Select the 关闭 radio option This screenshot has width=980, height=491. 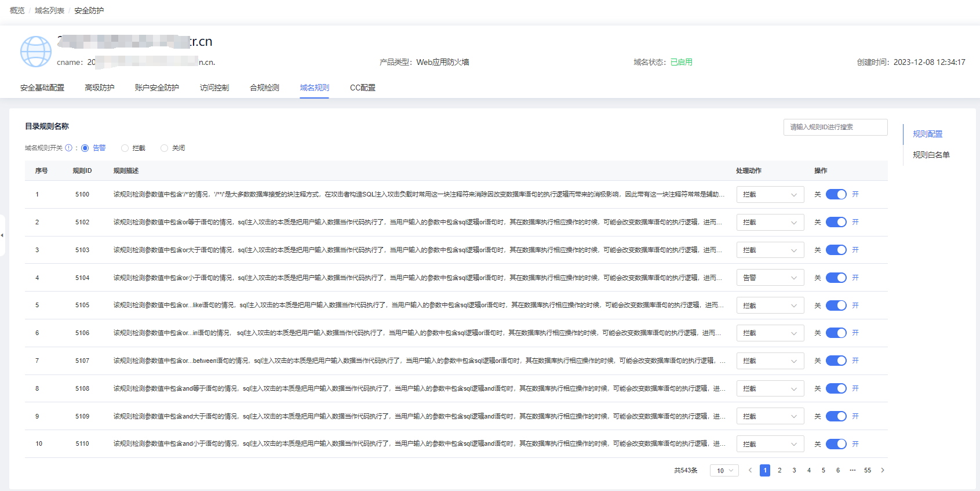pyautogui.click(x=165, y=148)
